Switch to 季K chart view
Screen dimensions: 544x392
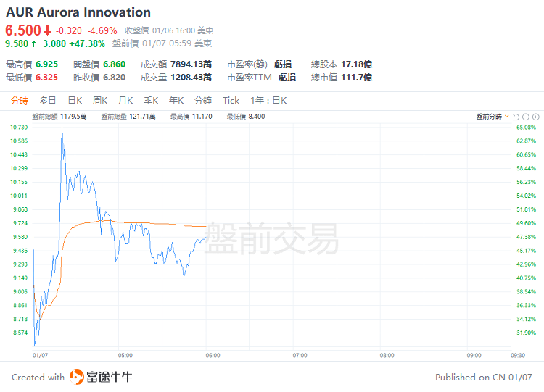click(x=151, y=101)
